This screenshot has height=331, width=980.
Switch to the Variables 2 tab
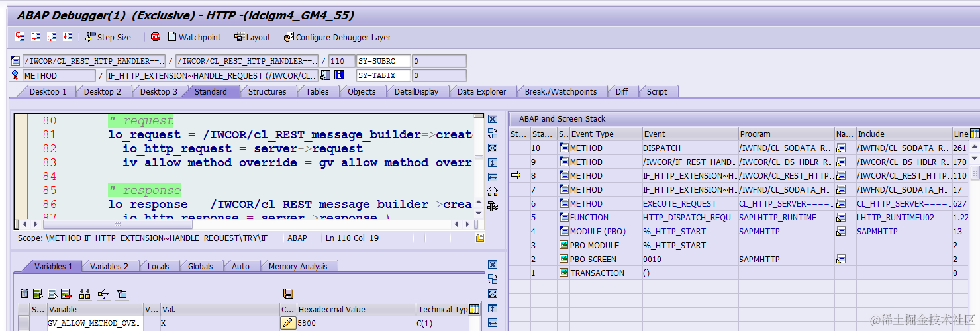pos(109,266)
